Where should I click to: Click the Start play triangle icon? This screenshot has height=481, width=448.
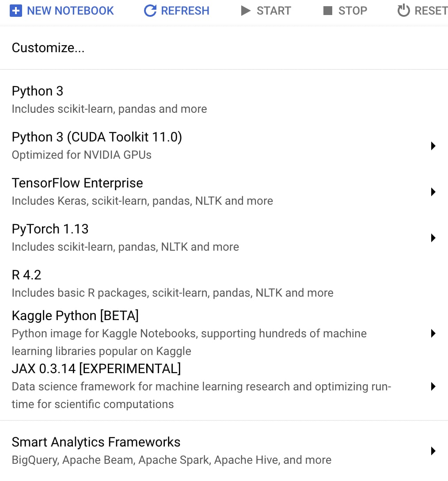coord(246,11)
